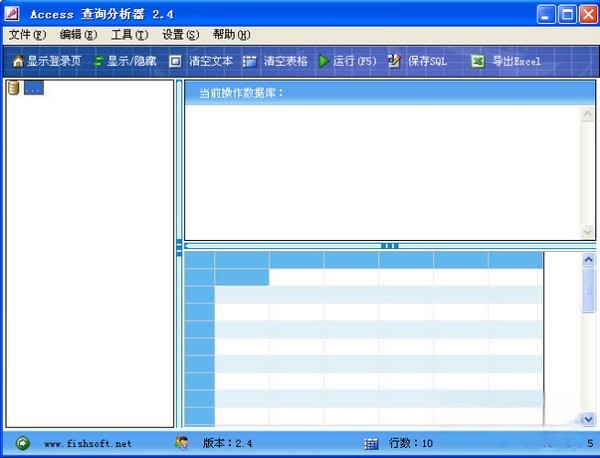
Task: Click the SQL editor scroll up arrow
Action: tap(587, 114)
